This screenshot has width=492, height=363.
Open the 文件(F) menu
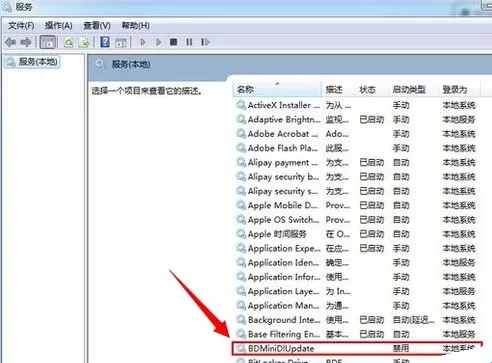[21, 26]
